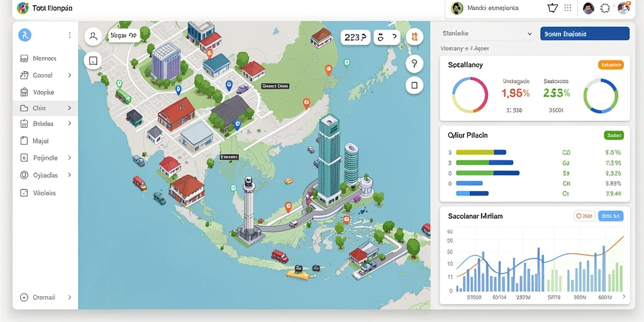This screenshot has width=644, height=322.
Task: Click the orange pin above blue-roof house
Action: [x=209, y=53]
